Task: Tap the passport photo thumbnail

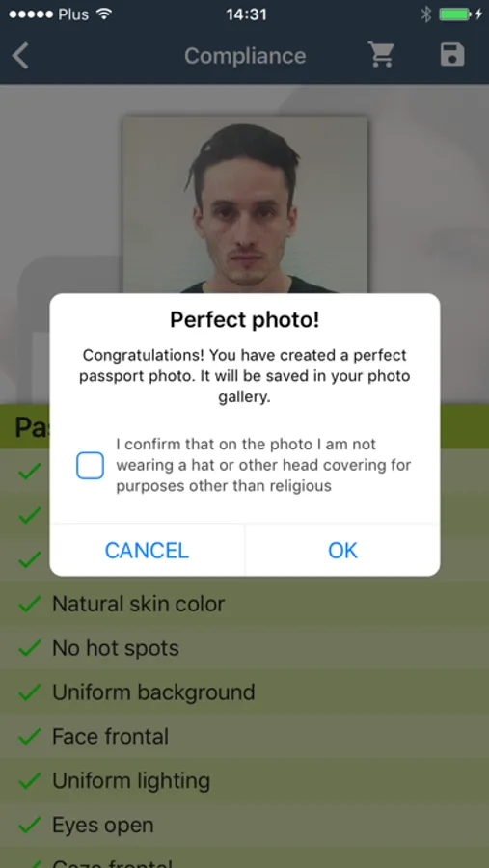Action: point(244,204)
